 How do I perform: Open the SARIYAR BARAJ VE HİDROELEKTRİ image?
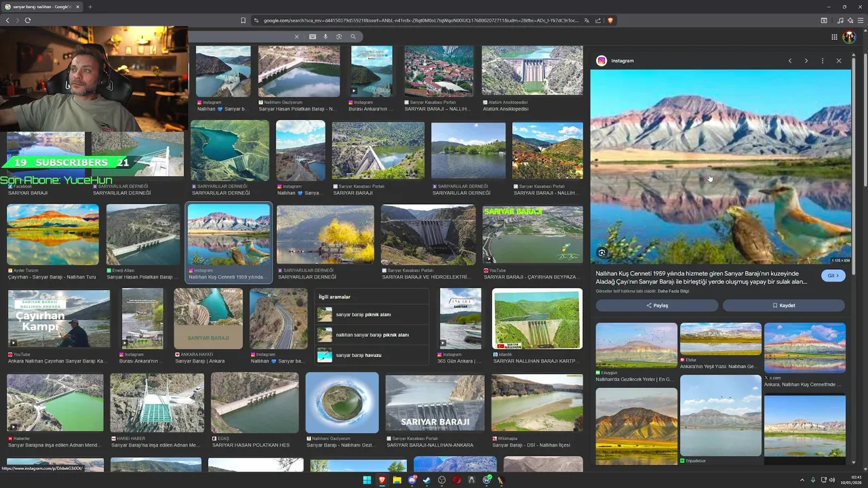coord(428,235)
